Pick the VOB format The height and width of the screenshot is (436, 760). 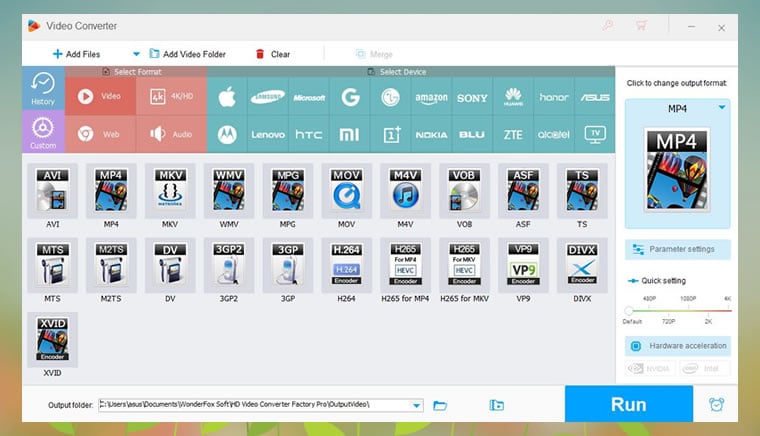(x=464, y=190)
